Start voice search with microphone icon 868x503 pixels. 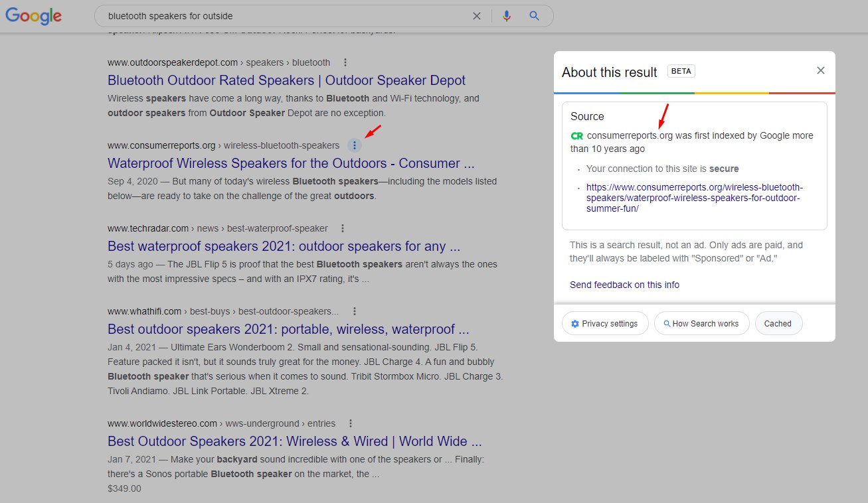coord(507,16)
